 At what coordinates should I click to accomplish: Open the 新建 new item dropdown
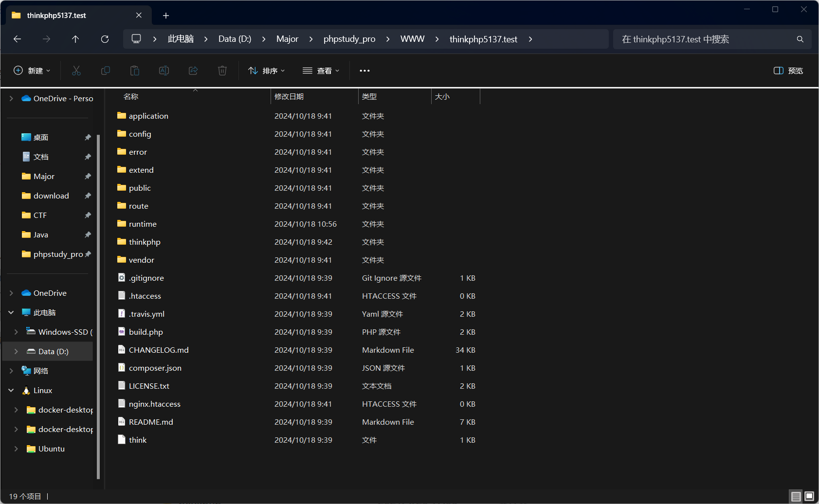(x=32, y=71)
